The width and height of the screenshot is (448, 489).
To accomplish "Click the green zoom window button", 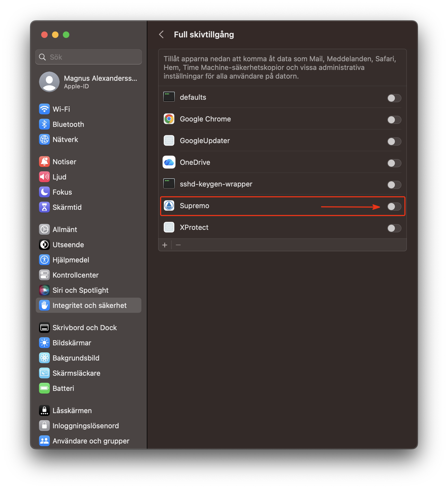I will (x=66, y=35).
